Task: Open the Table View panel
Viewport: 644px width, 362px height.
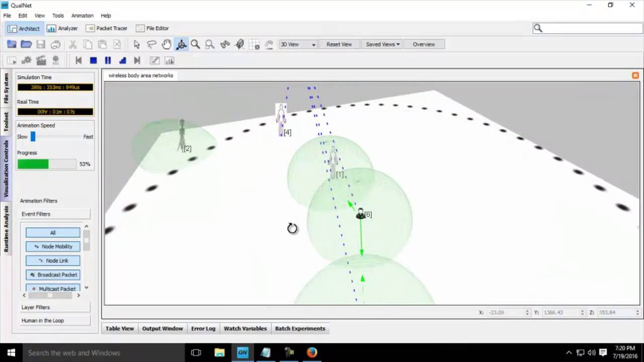Action: (120, 328)
